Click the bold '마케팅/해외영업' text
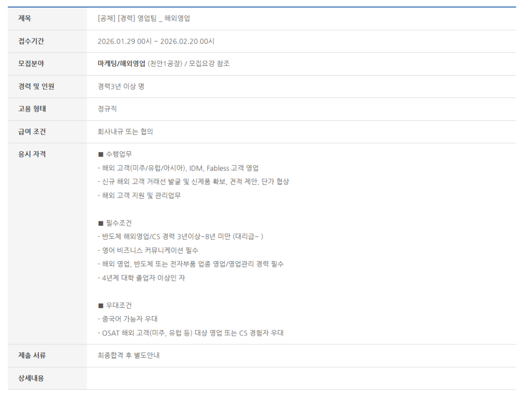 pos(122,64)
